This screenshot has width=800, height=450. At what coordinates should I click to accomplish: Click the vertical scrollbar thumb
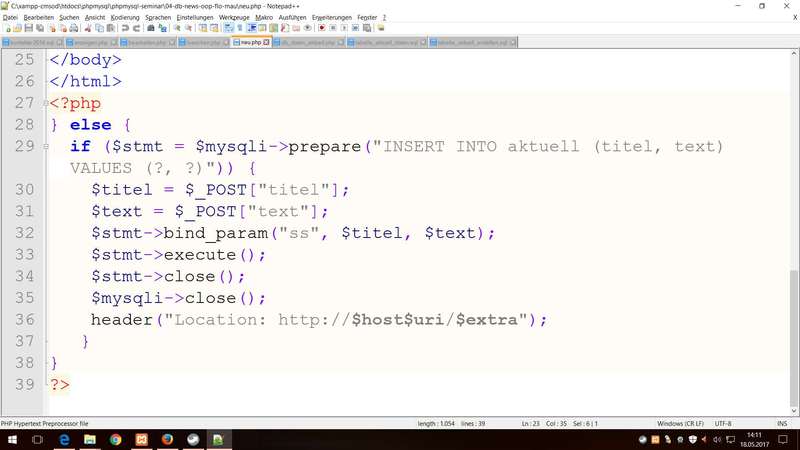[794, 337]
